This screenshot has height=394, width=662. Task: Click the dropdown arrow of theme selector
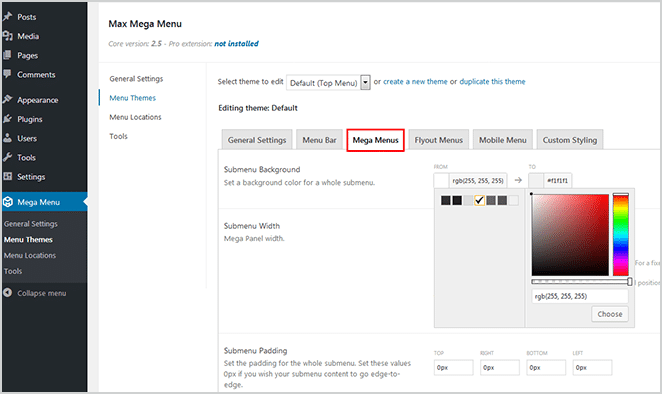pyautogui.click(x=366, y=82)
